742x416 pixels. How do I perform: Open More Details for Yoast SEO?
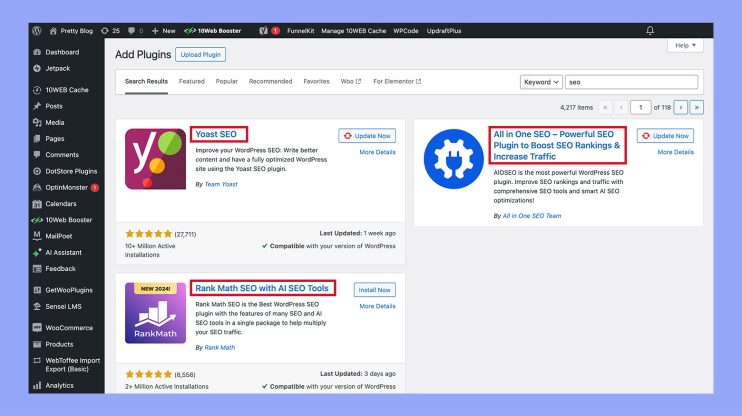377,152
